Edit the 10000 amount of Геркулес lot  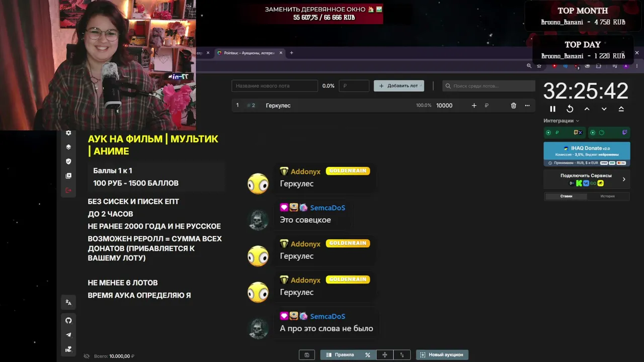(444, 106)
